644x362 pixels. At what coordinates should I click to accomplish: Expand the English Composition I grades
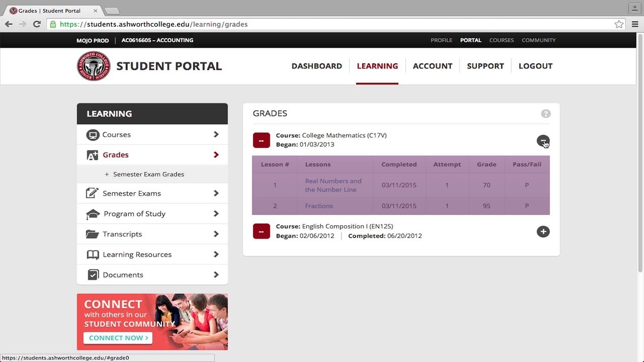coord(543,232)
